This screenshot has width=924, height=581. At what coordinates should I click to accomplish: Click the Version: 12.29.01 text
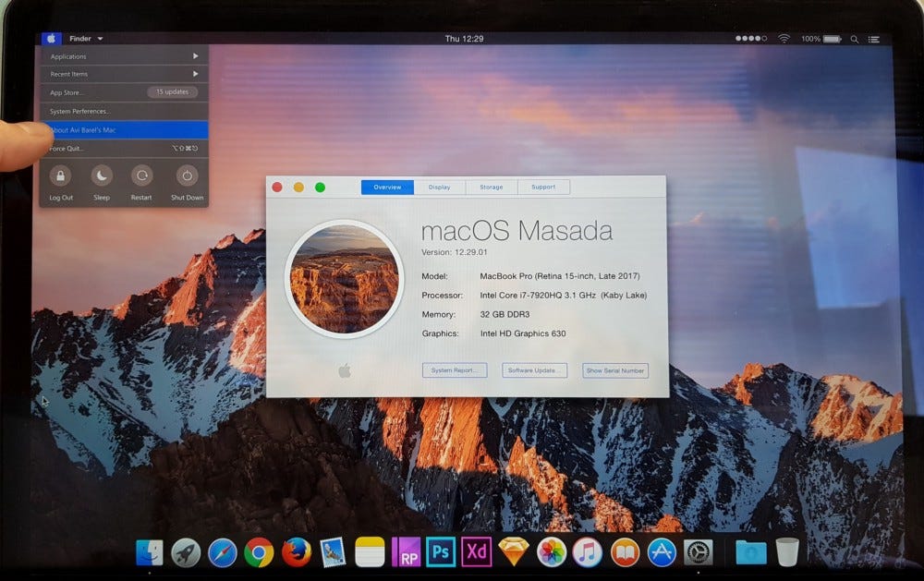pos(455,251)
